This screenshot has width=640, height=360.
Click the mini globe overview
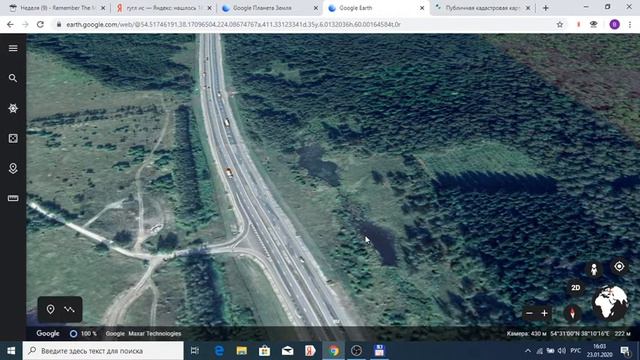coord(611,302)
